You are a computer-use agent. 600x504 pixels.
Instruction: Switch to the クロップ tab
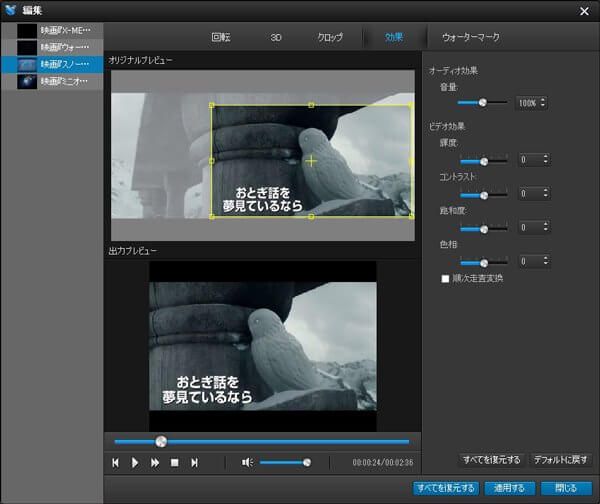pos(329,37)
